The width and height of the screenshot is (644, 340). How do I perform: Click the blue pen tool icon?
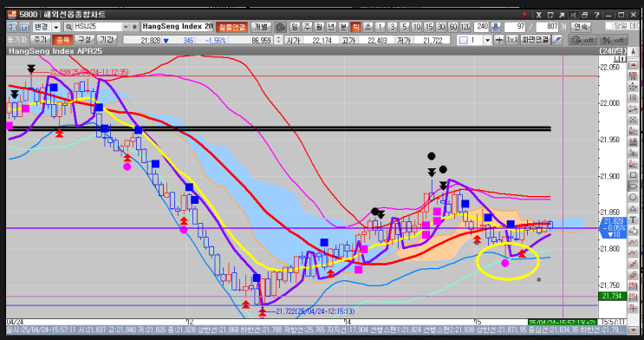pos(557,40)
